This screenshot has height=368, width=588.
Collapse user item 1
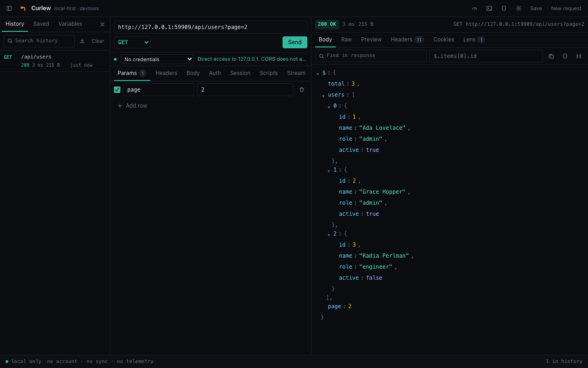coord(329,171)
